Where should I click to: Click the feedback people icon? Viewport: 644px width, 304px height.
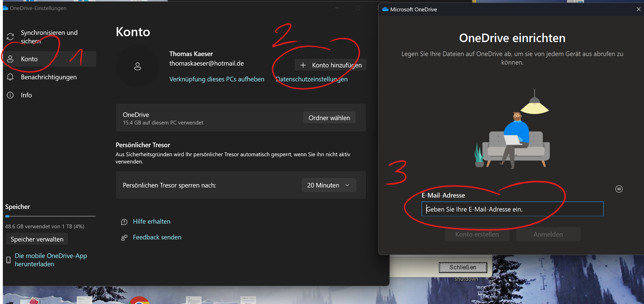tap(124, 238)
